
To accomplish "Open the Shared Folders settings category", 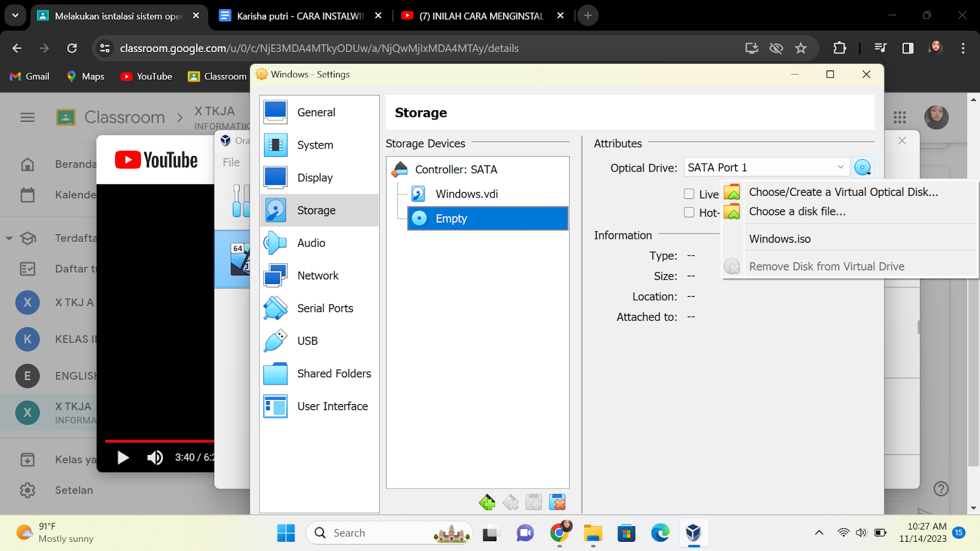I will click(x=319, y=373).
